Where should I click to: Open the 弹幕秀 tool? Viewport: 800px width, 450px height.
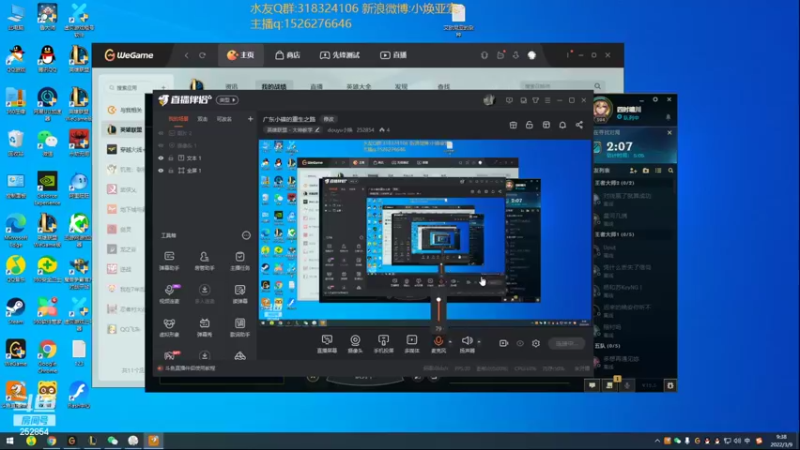point(204,327)
